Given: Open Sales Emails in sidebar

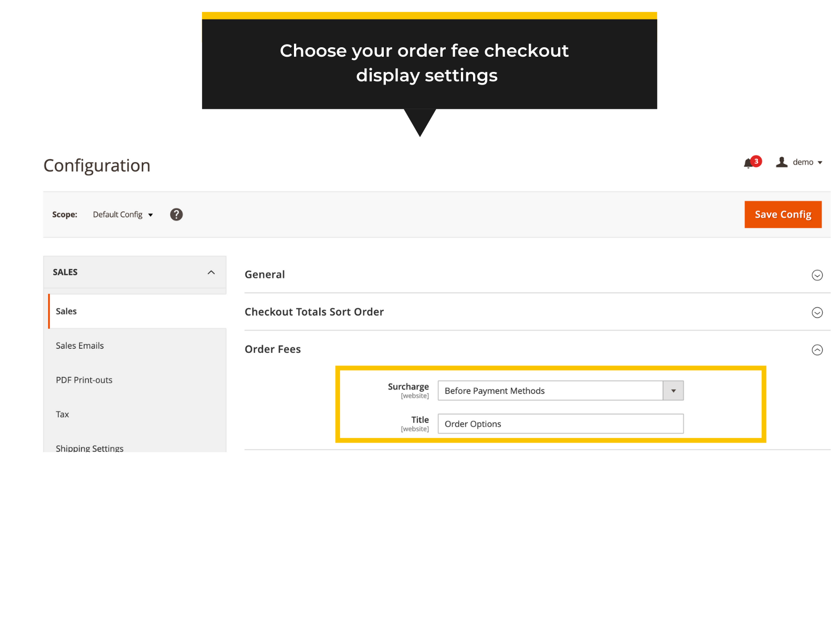Looking at the screenshot, I should [x=80, y=345].
